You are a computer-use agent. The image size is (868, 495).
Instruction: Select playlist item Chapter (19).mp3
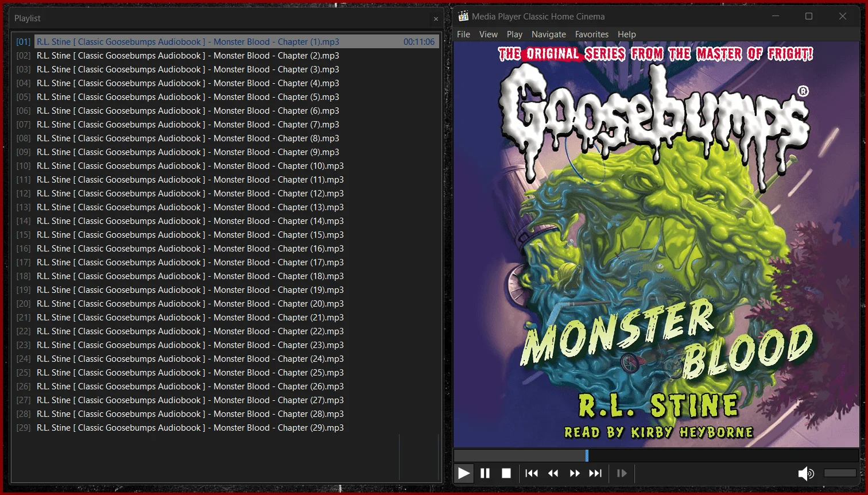[x=237, y=290]
